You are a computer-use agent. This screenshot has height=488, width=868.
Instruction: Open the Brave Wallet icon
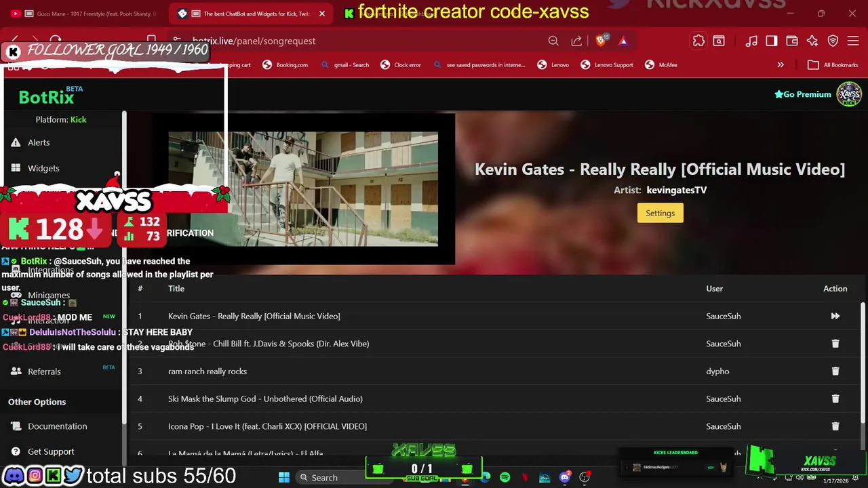coord(792,41)
